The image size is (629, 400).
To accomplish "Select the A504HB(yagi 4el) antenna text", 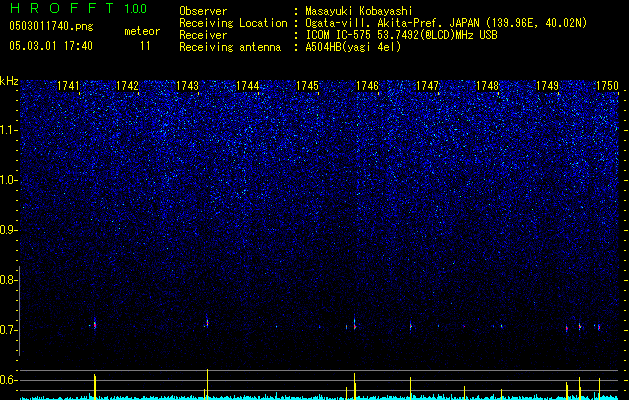I will 353,47.
